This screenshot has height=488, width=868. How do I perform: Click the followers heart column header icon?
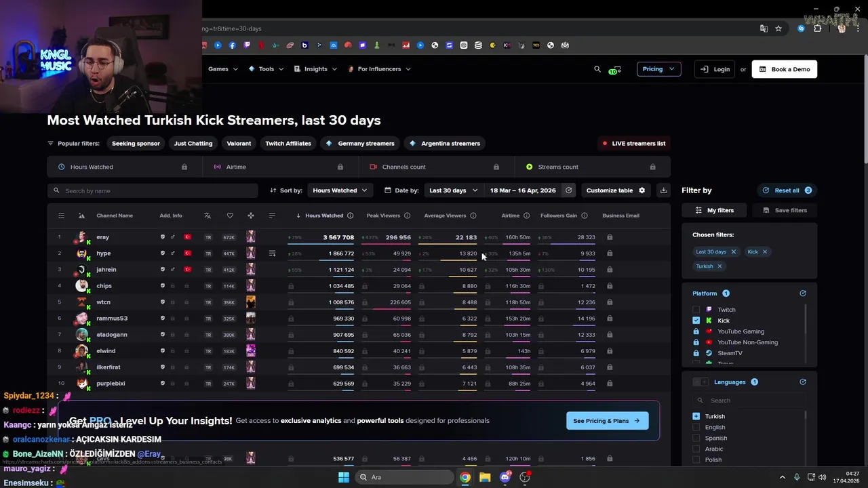click(230, 216)
